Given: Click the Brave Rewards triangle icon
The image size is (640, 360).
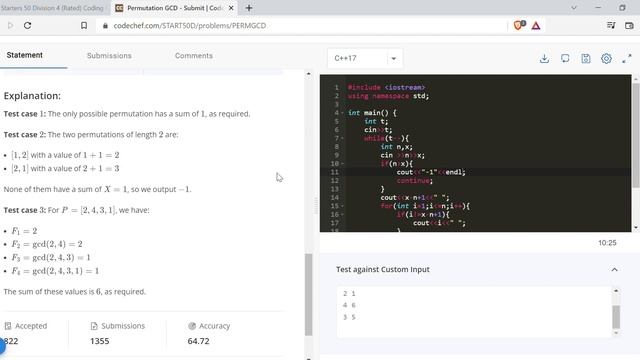Looking at the screenshot, I should point(536,26).
